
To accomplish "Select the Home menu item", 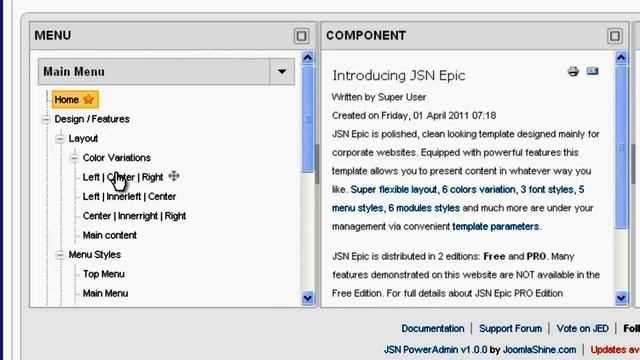I will (x=75, y=100).
